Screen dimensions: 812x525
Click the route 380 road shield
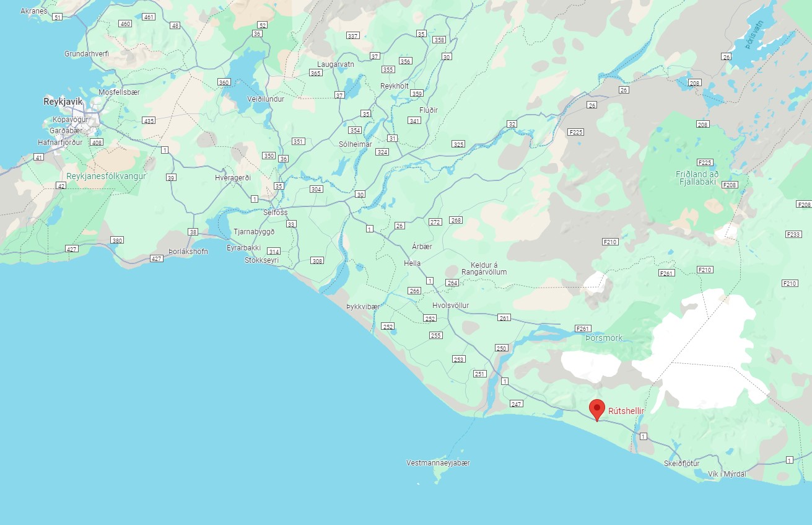pos(117,240)
